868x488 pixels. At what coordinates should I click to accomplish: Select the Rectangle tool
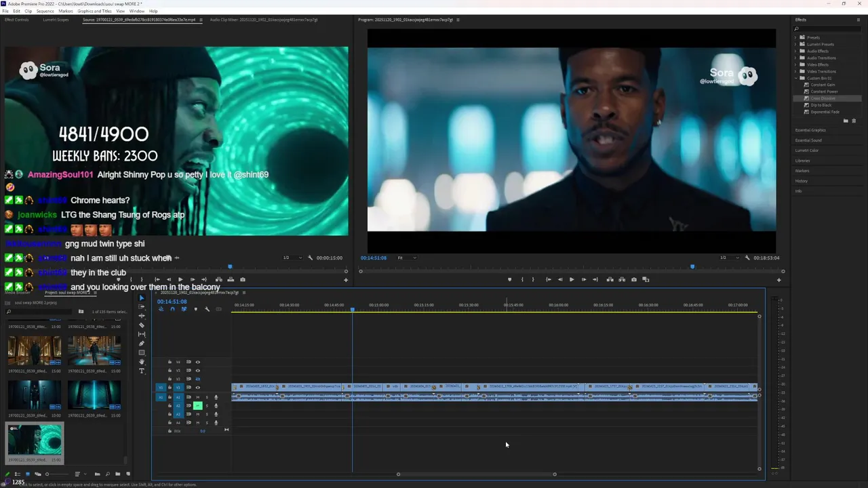pyautogui.click(x=142, y=352)
